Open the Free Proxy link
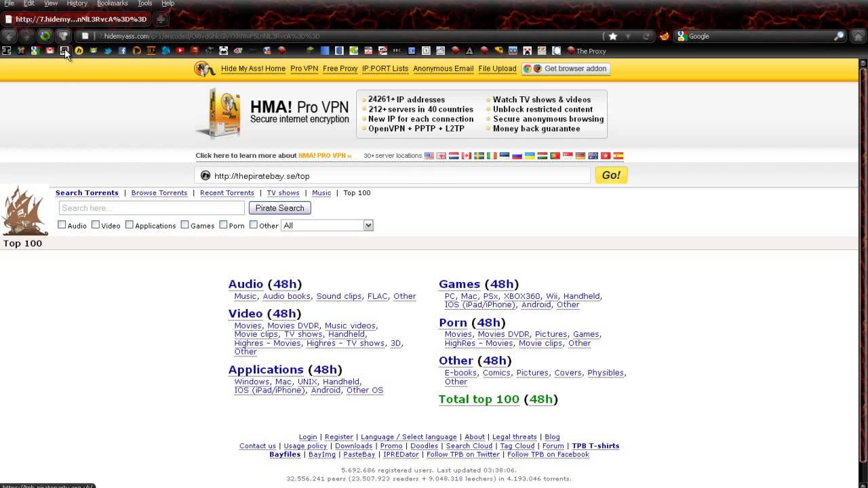The width and height of the screenshot is (868, 488). tap(340, 68)
